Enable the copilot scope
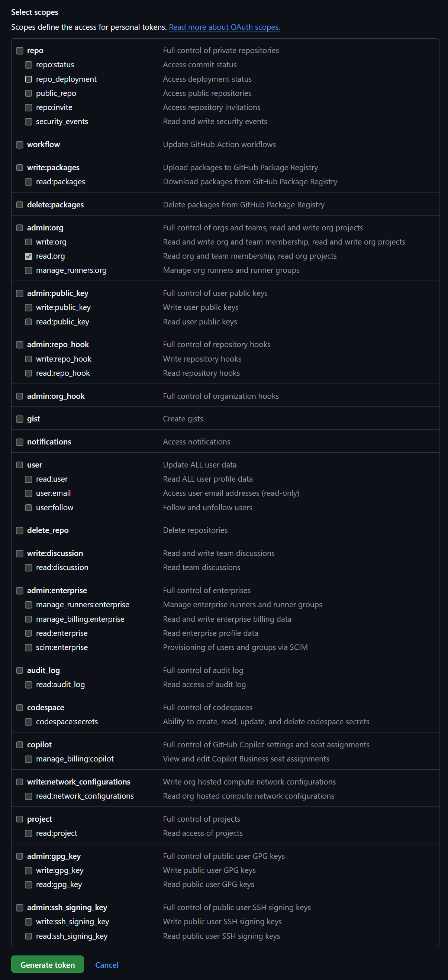448x980 pixels. click(x=20, y=744)
